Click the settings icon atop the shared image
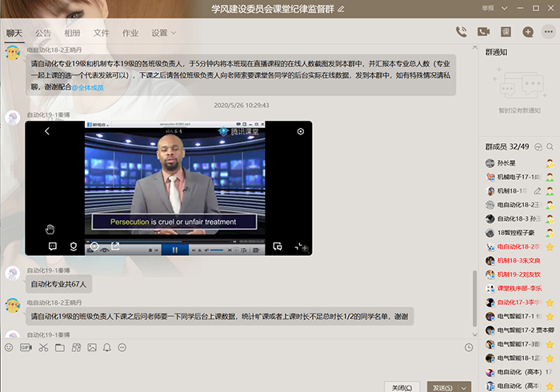The width and height of the screenshot is (560, 392). 301,131
